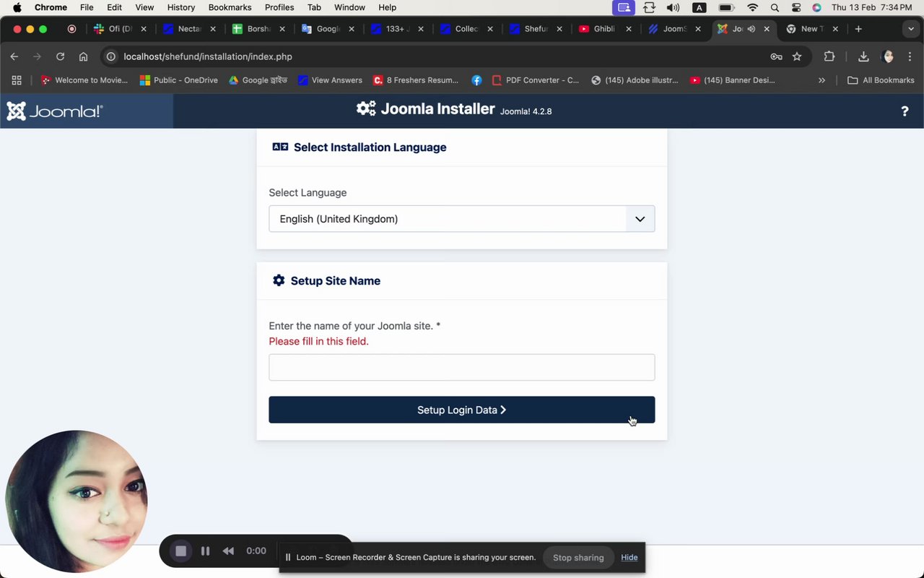Open the Public - OneDrive bookmark
This screenshot has height=578, width=924.
click(179, 80)
